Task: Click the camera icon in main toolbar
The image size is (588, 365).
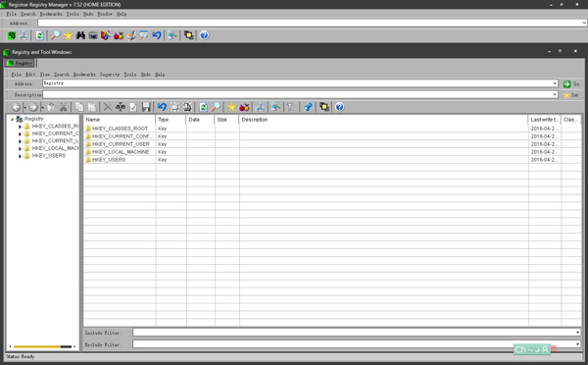Action: pyautogui.click(x=93, y=35)
